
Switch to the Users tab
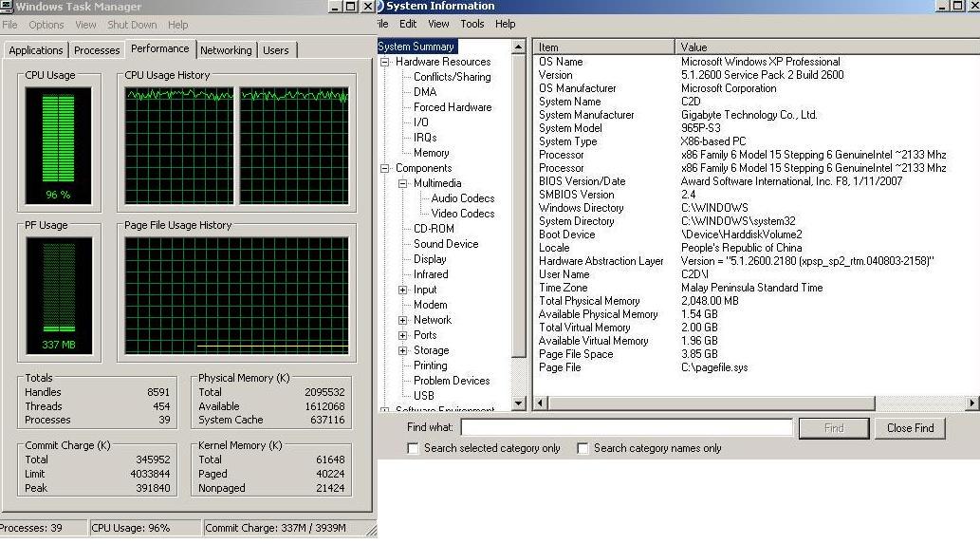pos(276,50)
